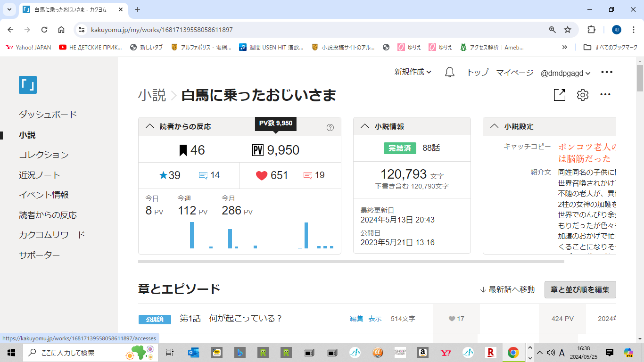Collapse the 小説設定 panel
Image resolution: width=644 pixels, height=362 pixels.
[x=495, y=126]
